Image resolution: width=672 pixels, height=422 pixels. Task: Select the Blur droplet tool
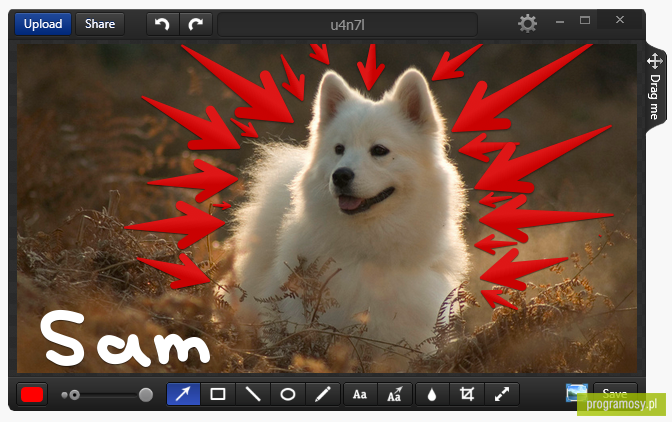(x=432, y=394)
